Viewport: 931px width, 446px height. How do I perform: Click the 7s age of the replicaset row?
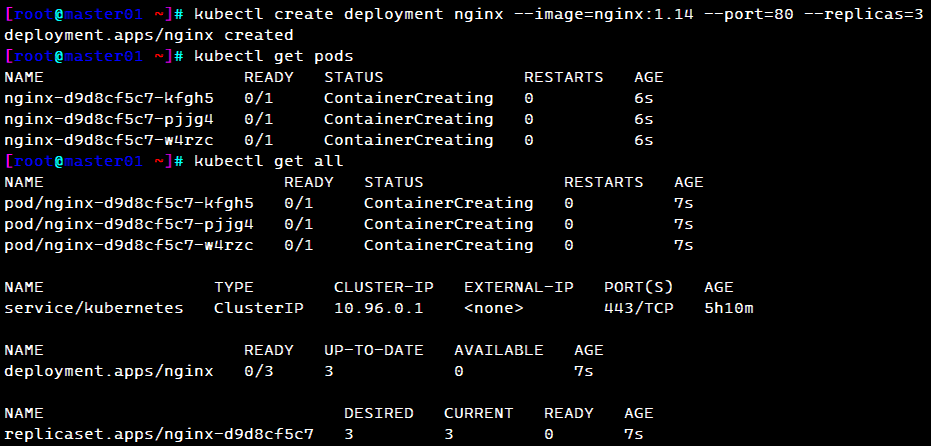pos(634,434)
